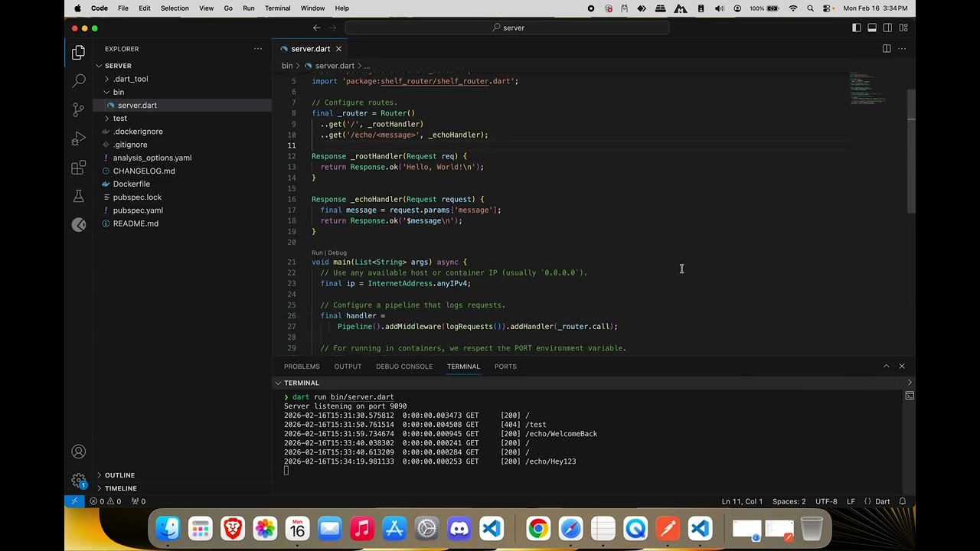Screen dimensions: 980x551
Task: Open the Source Control view
Action: point(78,109)
